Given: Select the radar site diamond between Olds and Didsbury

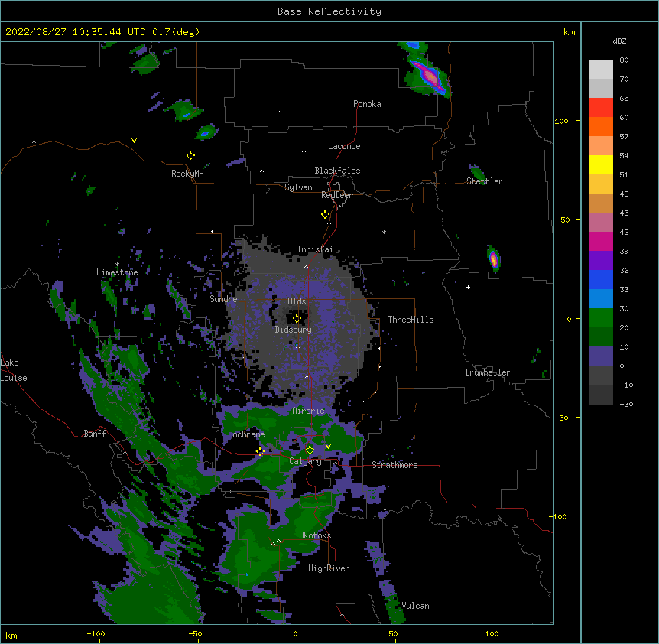Looking at the screenshot, I should click(x=297, y=319).
